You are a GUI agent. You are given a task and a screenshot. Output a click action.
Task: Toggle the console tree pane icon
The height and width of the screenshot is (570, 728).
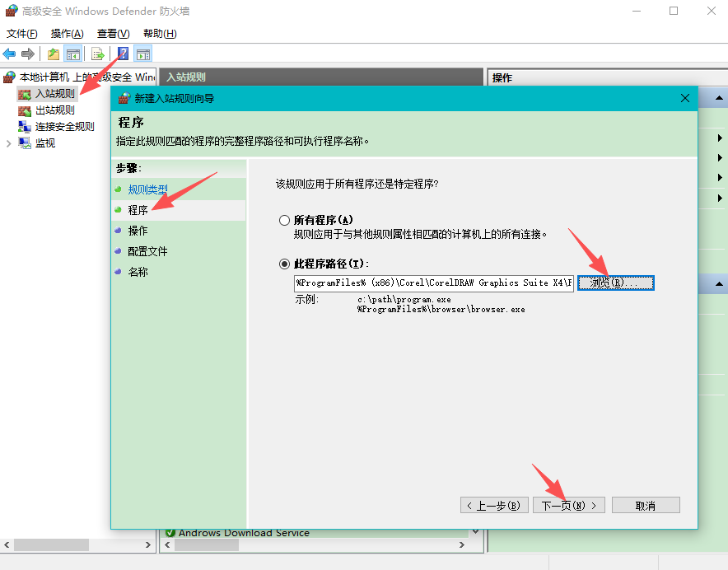coord(73,54)
